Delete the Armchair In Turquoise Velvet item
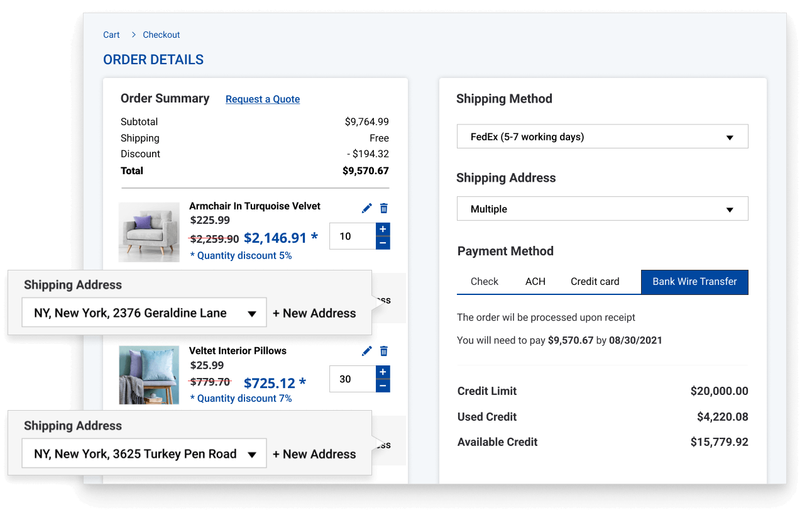This screenshot has width=812, height=522. [384, 208]
